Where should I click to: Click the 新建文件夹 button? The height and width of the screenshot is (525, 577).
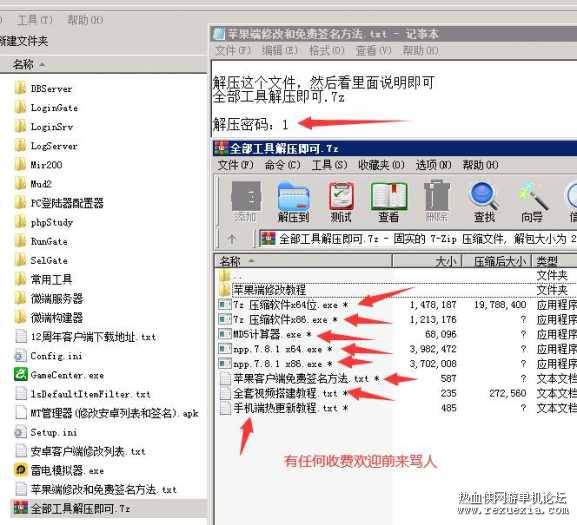pyautogui.click(x=24, y=41)
